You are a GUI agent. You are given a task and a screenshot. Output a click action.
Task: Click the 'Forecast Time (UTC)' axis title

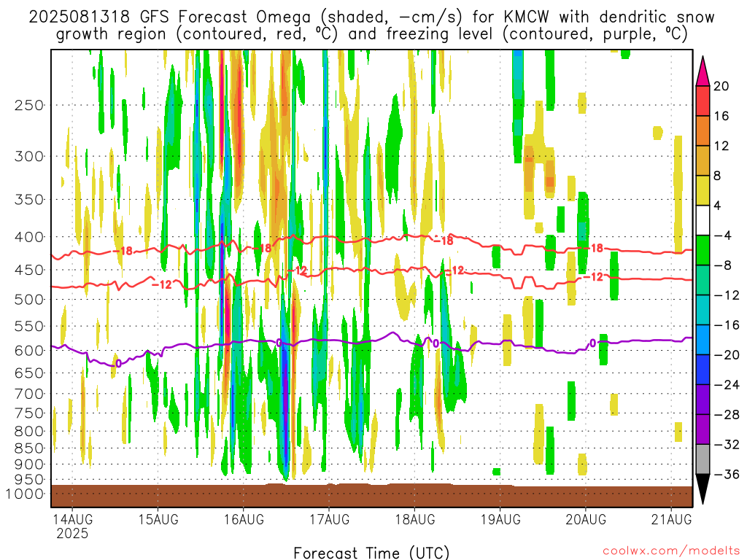click(371, 553)
